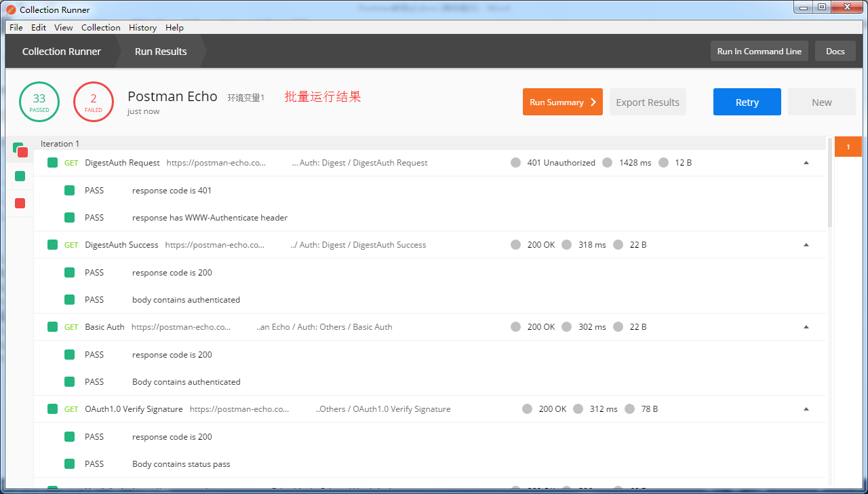Click the 2 failed count circle
The height and width of the screenshot is (494, 868).
94,102
